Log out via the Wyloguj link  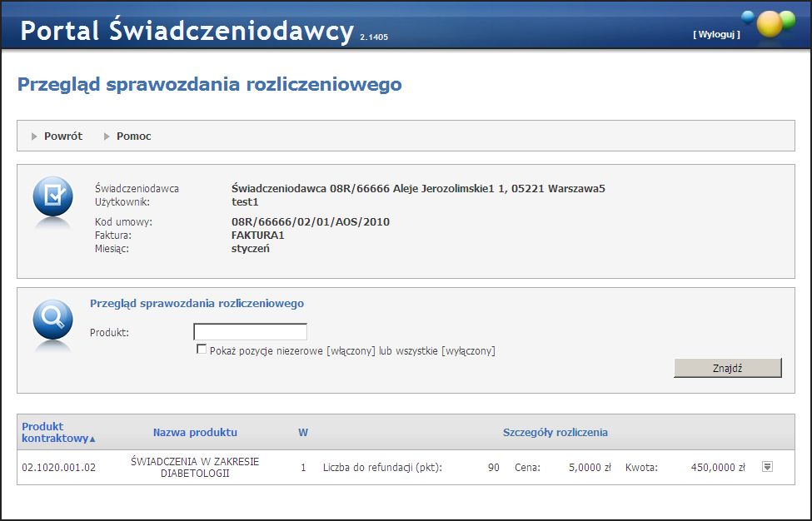[x=715, y=34]
